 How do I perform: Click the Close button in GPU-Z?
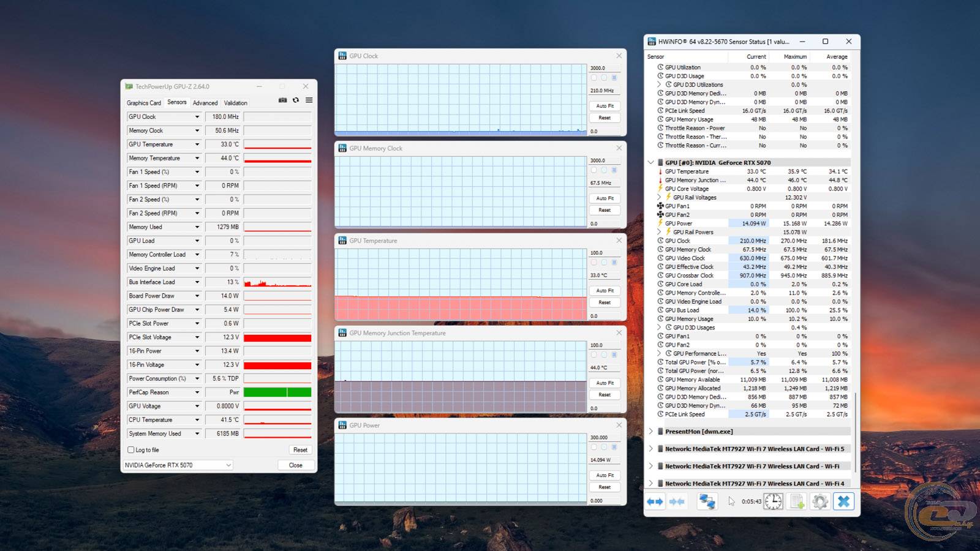[296, 465]
